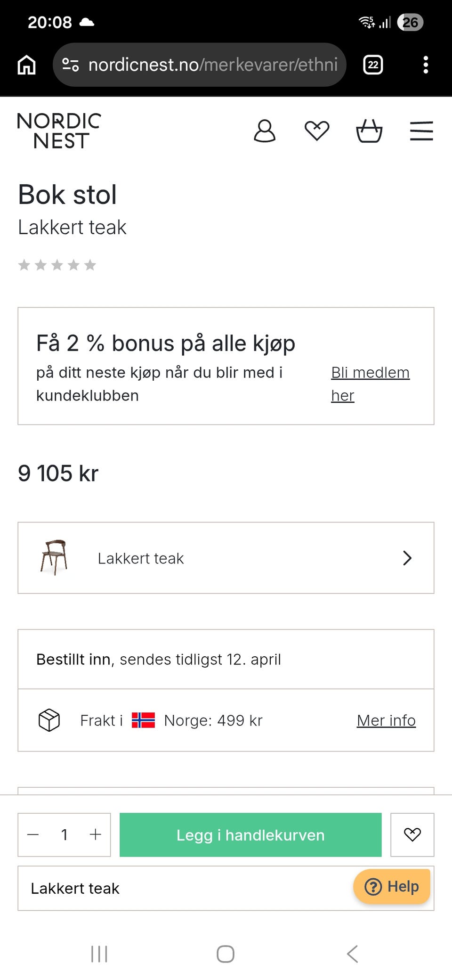Open the shopping basket icon
This screenshot has width=452, height=980.
point(369,131)
